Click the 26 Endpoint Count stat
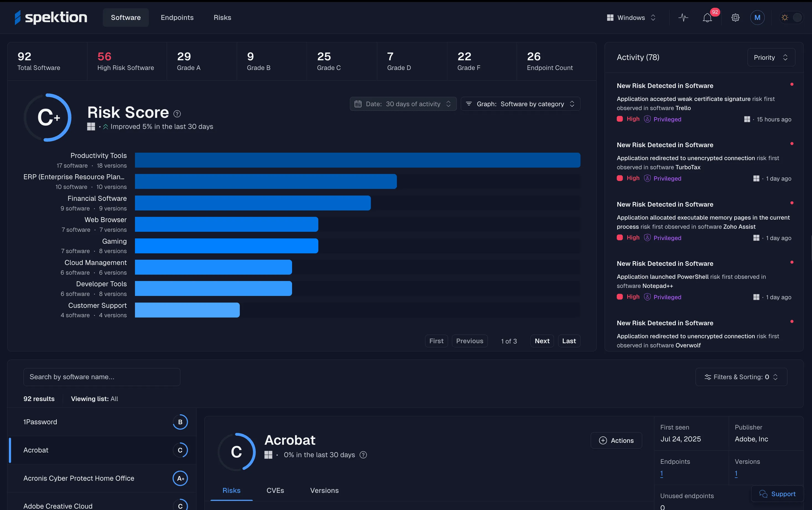 click(556, 61)
